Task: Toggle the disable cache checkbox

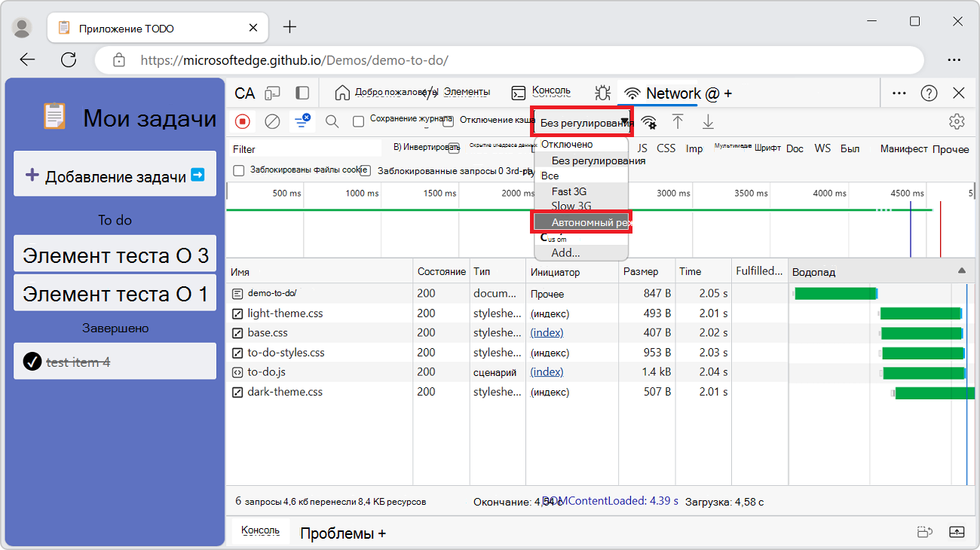Action: 448,121
